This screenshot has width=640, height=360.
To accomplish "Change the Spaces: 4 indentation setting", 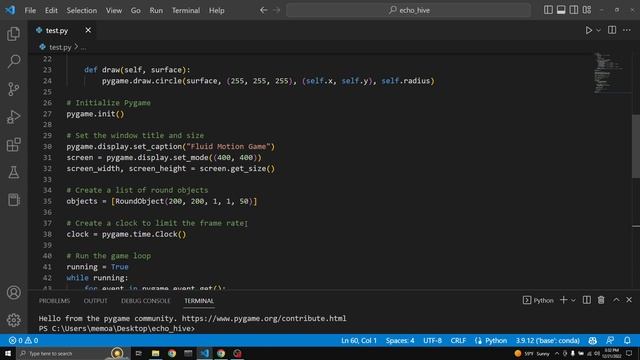I will [x=400, y=340].
